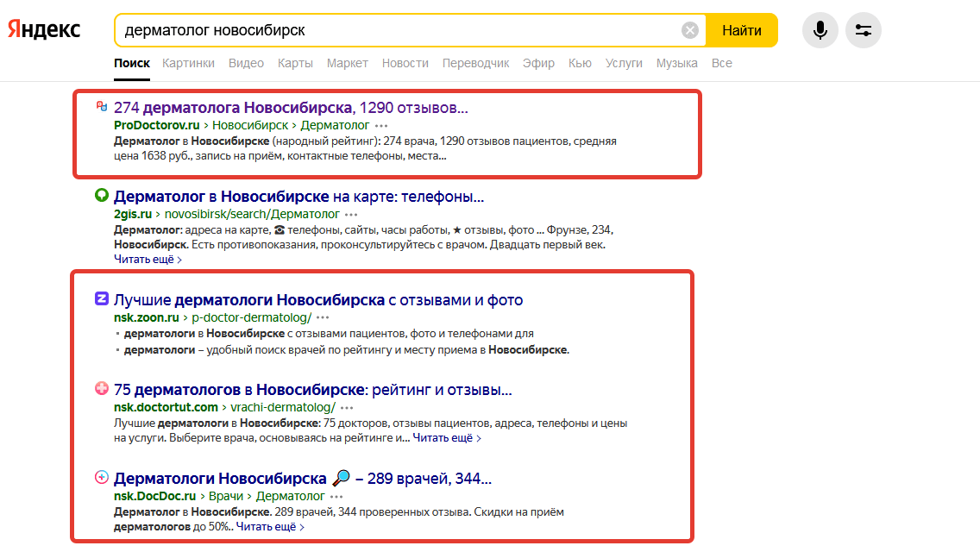Open '75 дерматологов в Новосибирске' result link
Viewport: 980px width, 552px height.
tap(312, 390)
